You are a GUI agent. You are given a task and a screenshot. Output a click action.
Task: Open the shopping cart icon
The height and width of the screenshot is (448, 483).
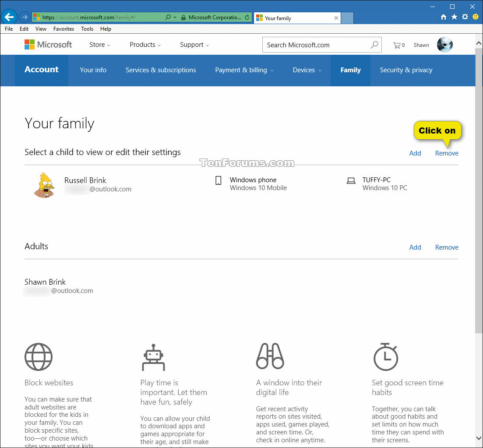pyautogui.click(x=397, y=45)
